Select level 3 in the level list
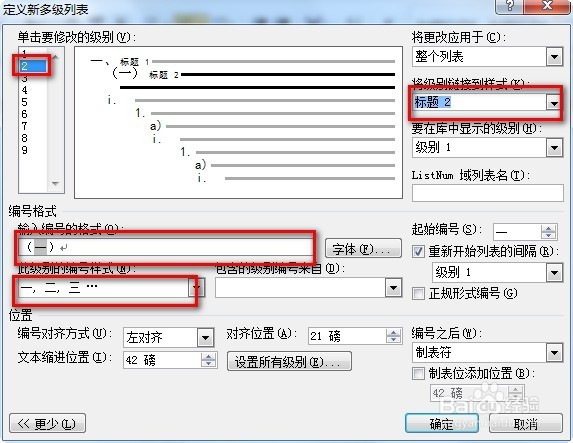Image resolution: width=573 pixels, height=443 pixels. pyautogui.click(x=25, y=78)
